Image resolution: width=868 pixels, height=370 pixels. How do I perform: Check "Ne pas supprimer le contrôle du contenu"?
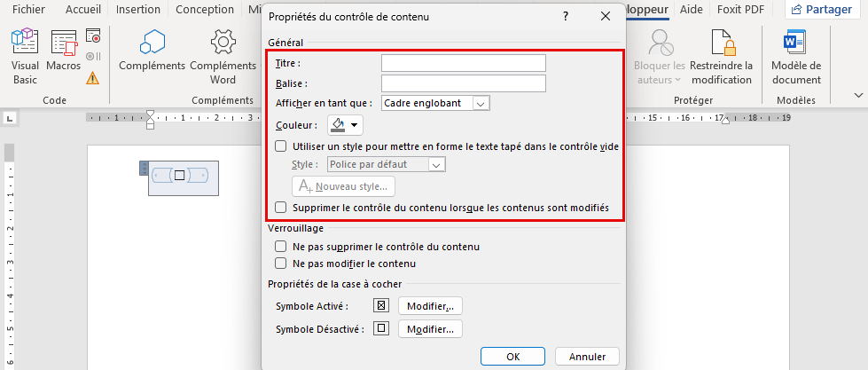281,247
